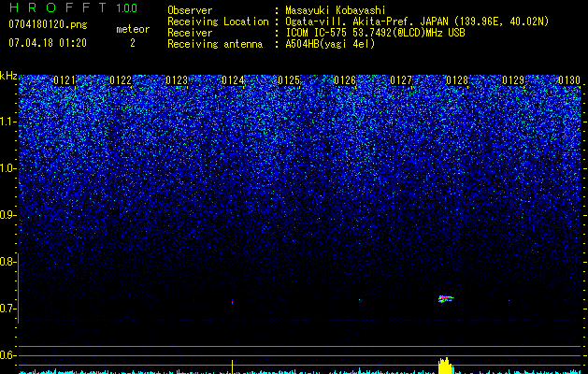Click the kHz axis unit label
Viewport: 588px width, 374px height.
(8, 76)
